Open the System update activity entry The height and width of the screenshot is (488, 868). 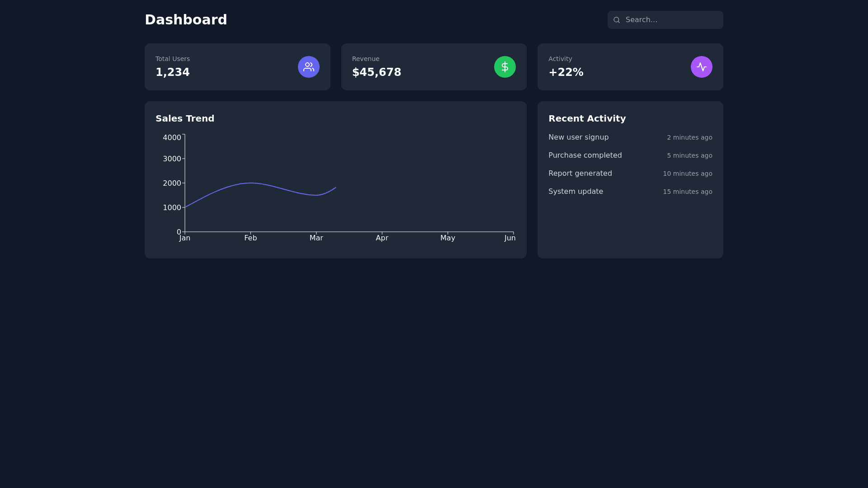tap(576, 192)
